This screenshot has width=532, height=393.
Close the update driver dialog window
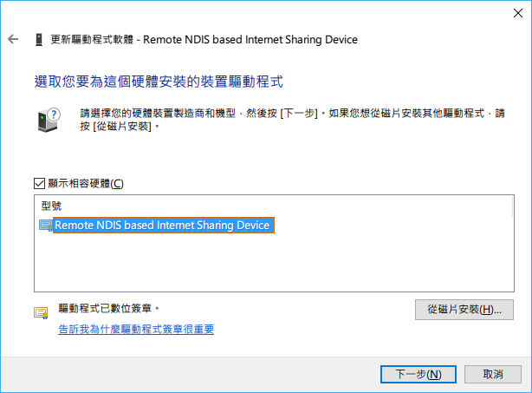coord(518,13)
